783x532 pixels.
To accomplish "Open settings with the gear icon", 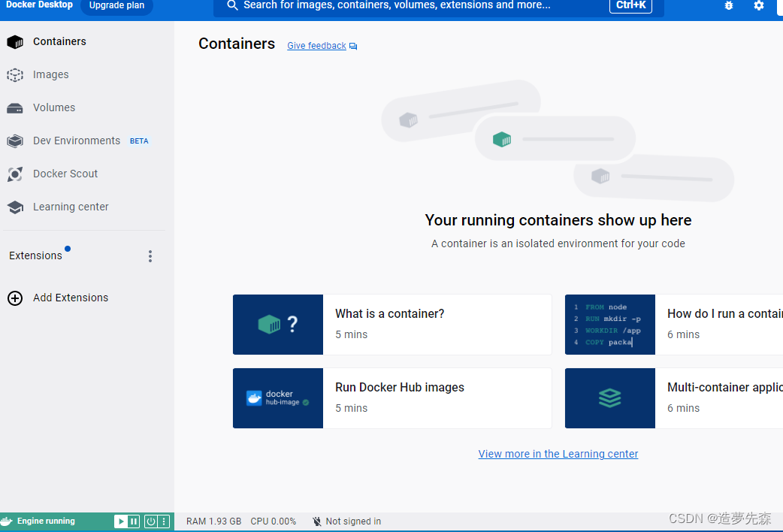I will (x=759, y=5).
